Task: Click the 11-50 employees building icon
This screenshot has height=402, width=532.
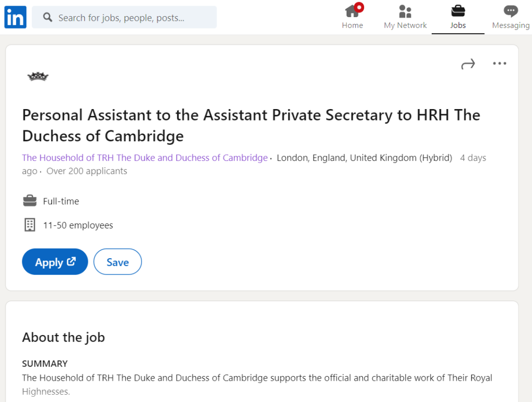Action: click(30, 224)
